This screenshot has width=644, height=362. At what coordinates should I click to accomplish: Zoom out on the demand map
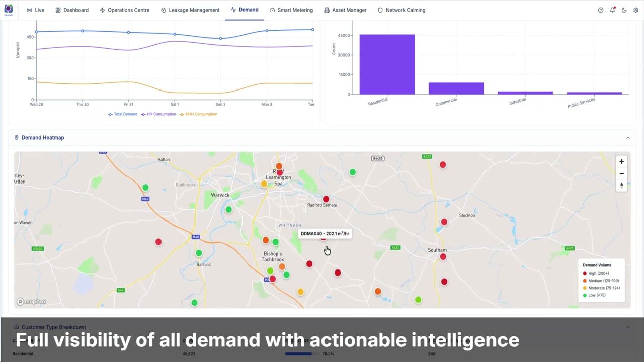621,173
